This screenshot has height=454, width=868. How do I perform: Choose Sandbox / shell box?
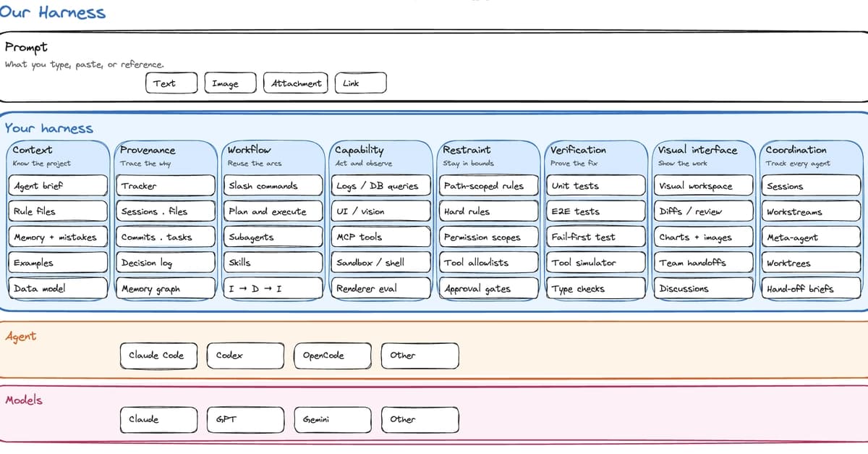tap(381, 263)
